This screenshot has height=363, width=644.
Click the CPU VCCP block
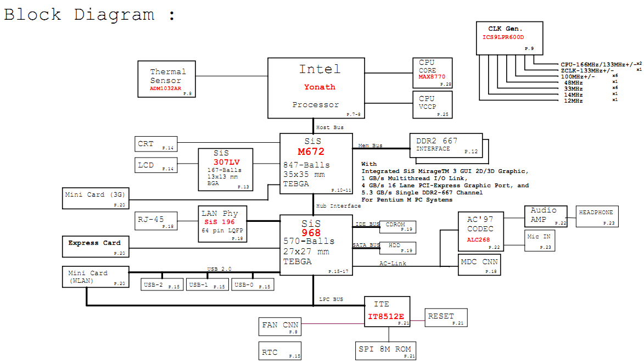pos(433,105)
